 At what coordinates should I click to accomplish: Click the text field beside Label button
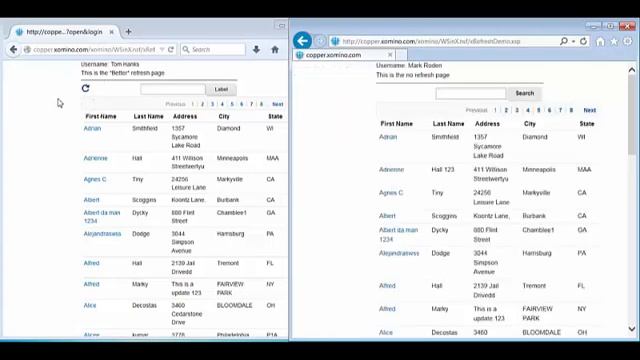pyautogui.click(x=173, y=89)
